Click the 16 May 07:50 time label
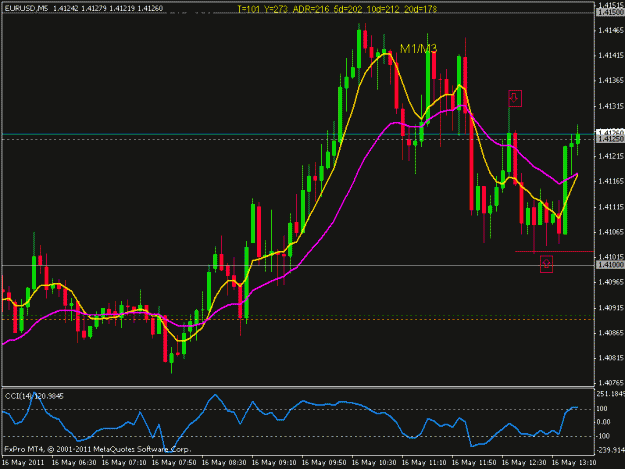625x469 pixels. (174, 463)
